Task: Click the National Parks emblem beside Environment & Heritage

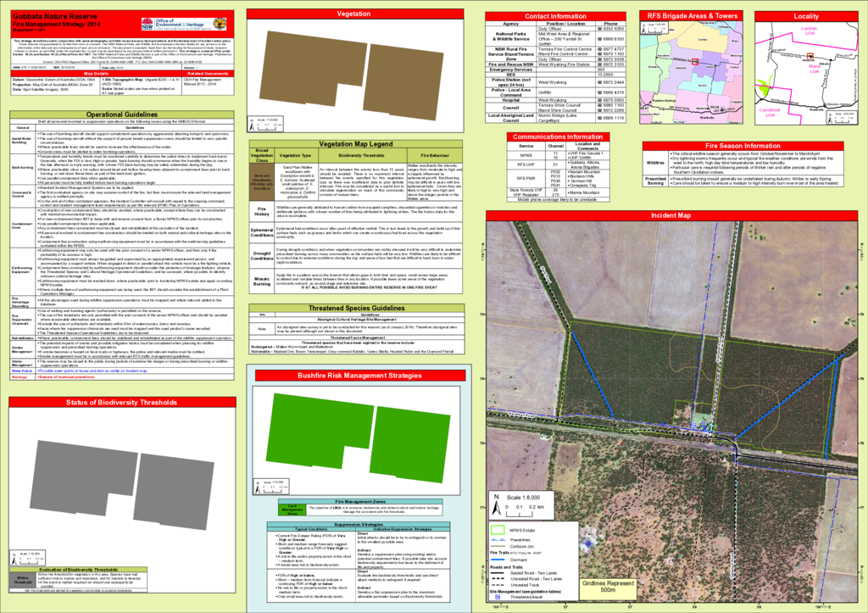Action: coord(220,24)
